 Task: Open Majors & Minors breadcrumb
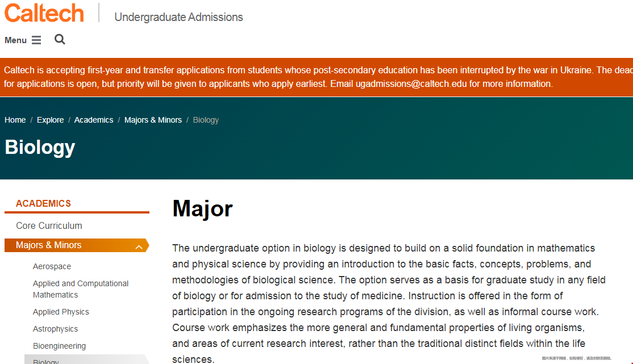(153, 120)
